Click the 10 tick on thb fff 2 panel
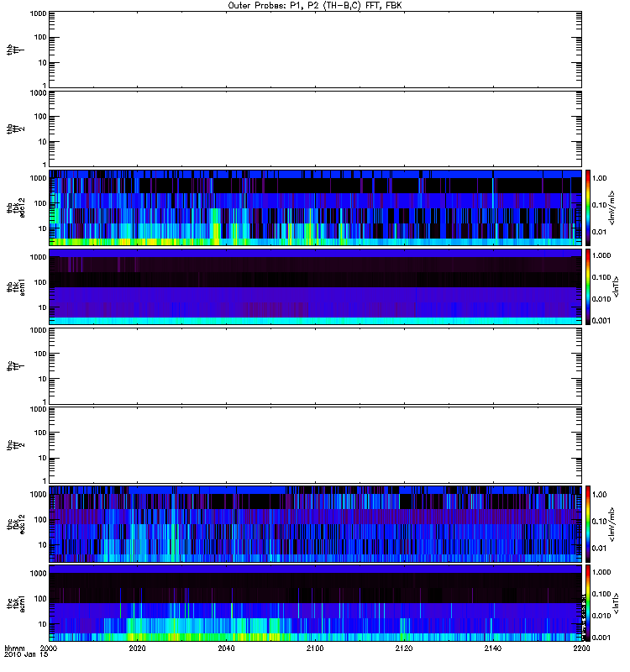Image resolution: width=630 pixels, height=672 pixels. pyautogui.click(x=43, y=142)
